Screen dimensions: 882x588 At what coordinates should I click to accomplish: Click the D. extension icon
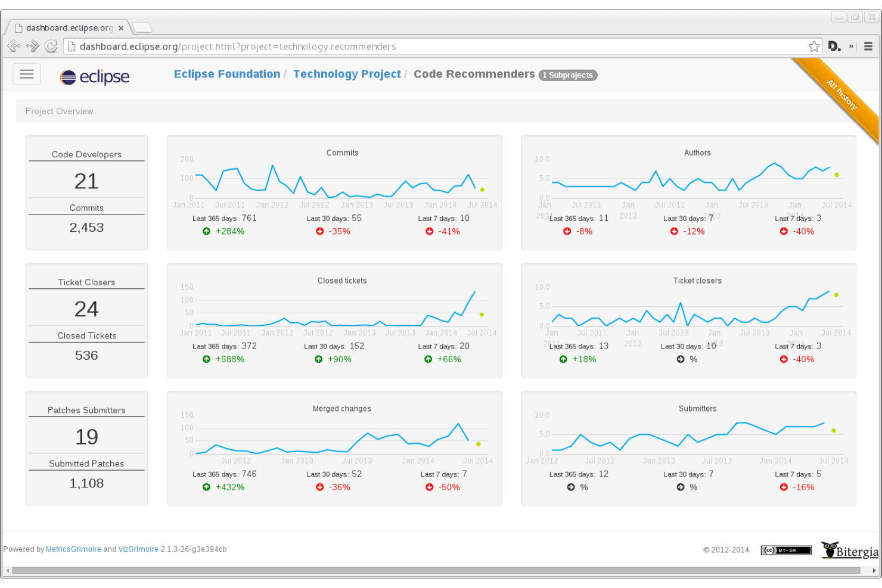[834, 46]
